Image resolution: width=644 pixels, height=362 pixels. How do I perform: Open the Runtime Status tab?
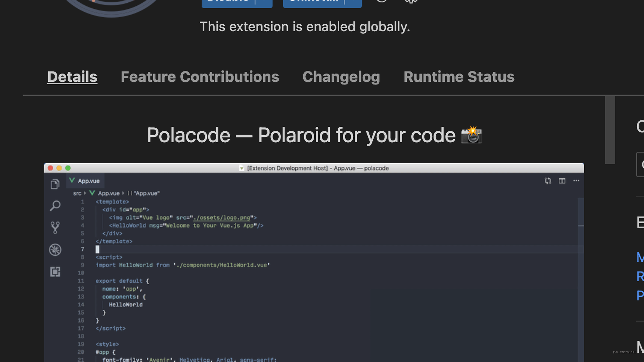click(459, 77)
